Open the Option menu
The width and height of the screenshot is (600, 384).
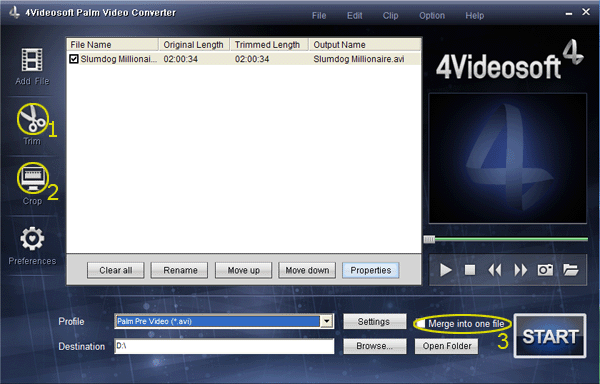[x=432, y=16]
